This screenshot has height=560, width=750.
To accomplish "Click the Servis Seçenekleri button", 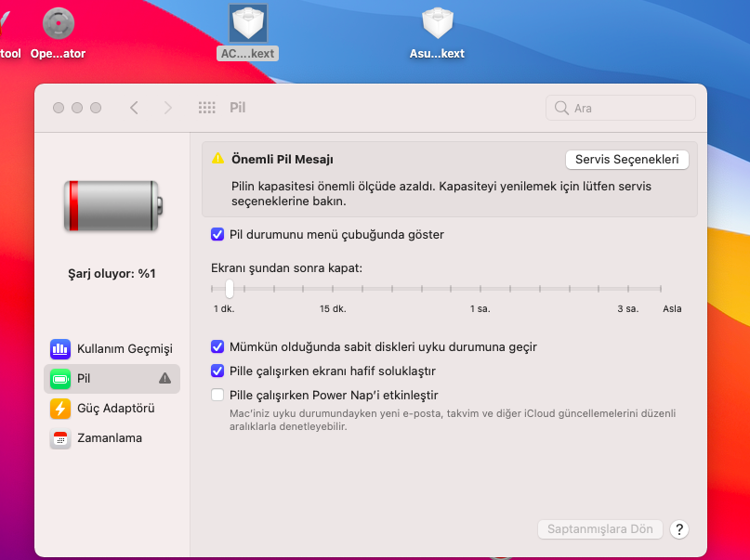I will tap(627, 160).
